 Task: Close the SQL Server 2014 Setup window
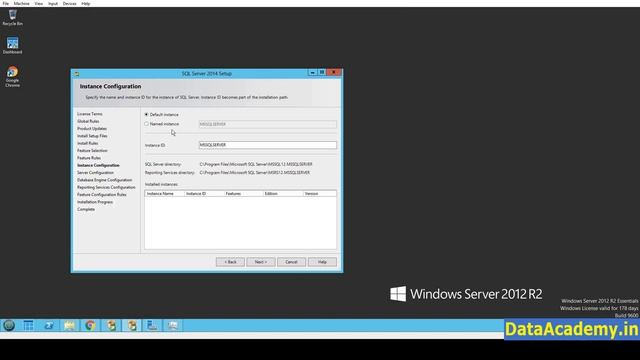point(334,72)
